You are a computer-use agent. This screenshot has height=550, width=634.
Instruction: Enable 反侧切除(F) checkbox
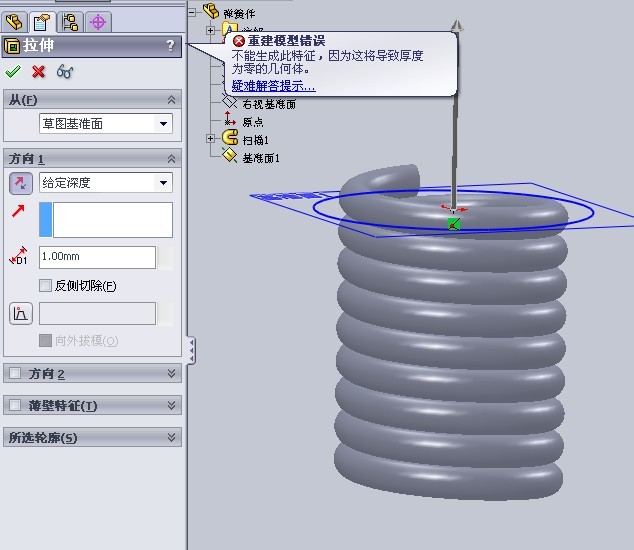45,285
